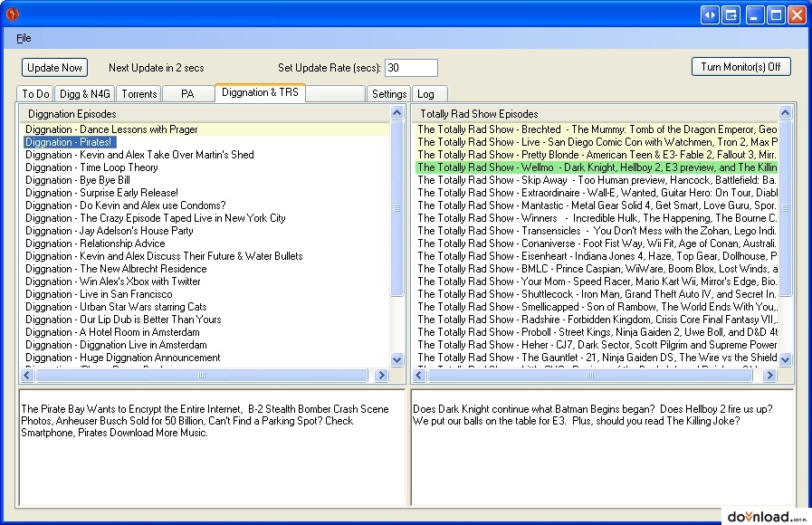Click the title bar button next to minimize
Image resolution: width=812 pixels, height=525 pixels.
(x=731, y=15)
